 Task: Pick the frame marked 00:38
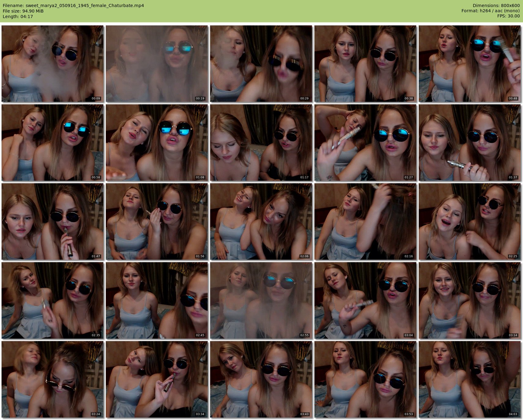[x=365, y=64]
